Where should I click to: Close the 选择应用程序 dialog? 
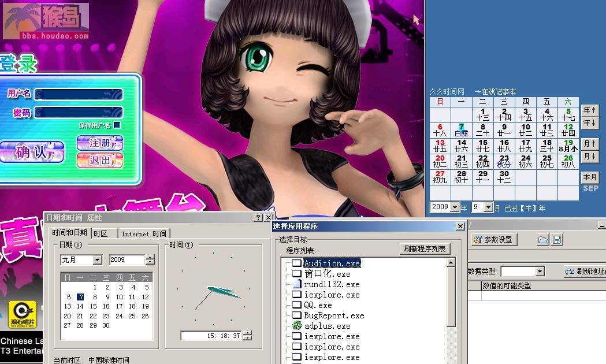(x=460, y=226)
